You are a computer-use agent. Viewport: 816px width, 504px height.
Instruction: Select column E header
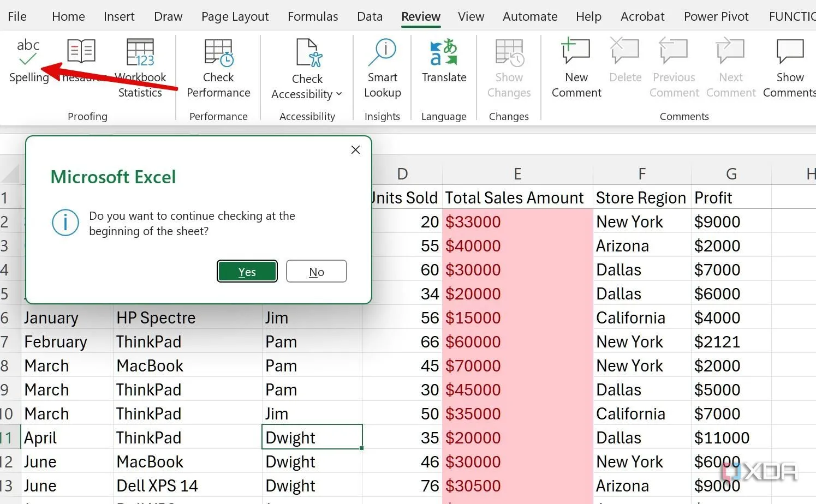coord(517,174)
